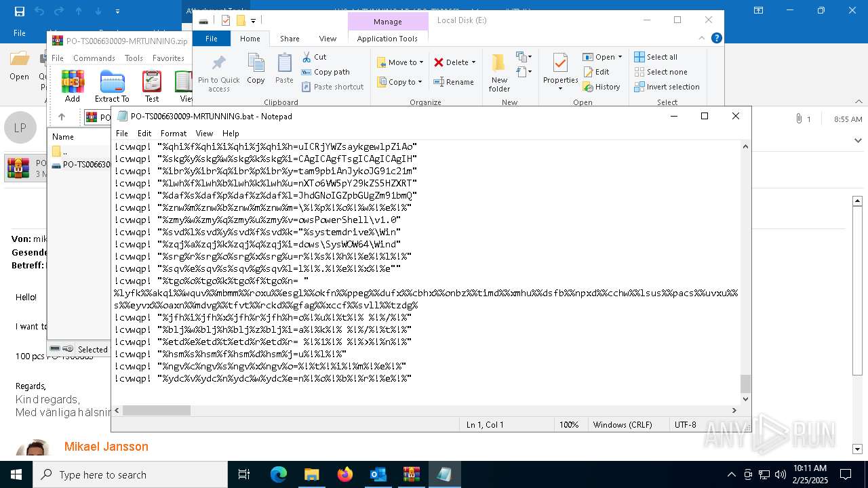The image size is (868, 488).
Task: Open WinRAR Tools menu
Action: (134, 58)
